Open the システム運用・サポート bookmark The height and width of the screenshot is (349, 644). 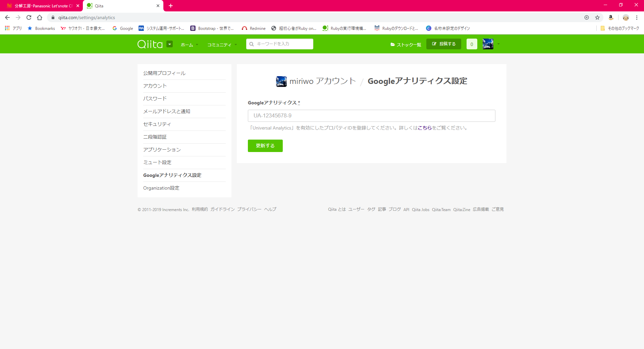(x=161, y=28)
